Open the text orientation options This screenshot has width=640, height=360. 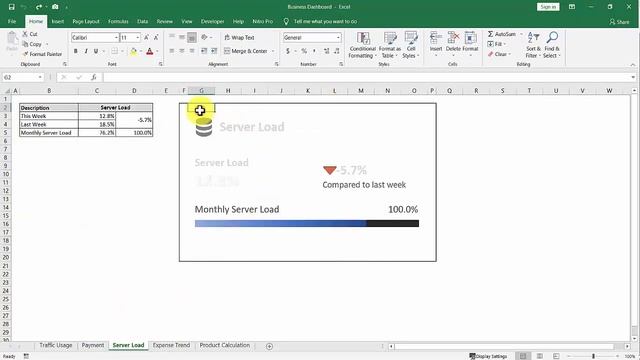click(x=206, y=37)
